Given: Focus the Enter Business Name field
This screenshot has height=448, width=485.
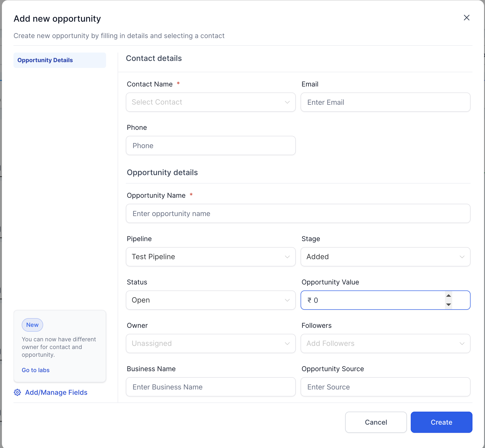Looking at the screenshot, I should pyautogui.click(x=210, y=387).
